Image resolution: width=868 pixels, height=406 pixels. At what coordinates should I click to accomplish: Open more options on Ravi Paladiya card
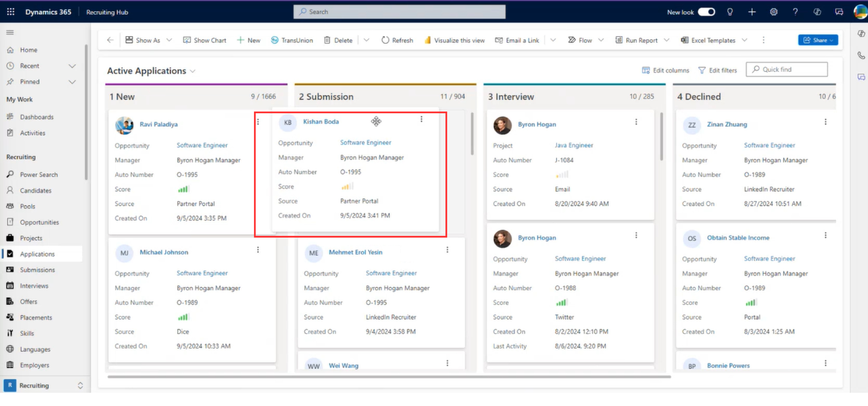pos(258,122)
